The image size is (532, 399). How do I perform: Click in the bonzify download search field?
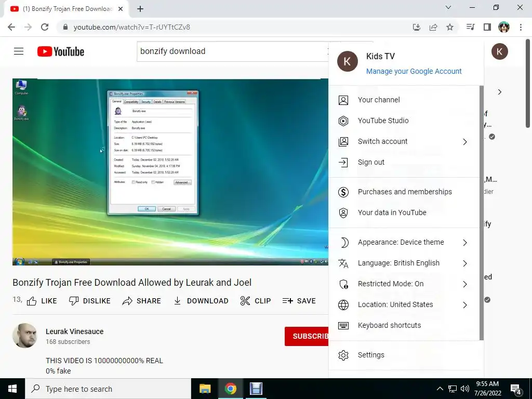click(232, 51)
